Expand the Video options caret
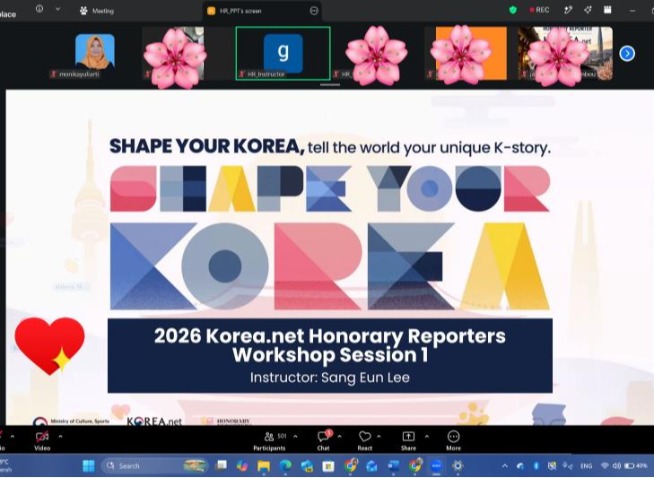Screen dimensions: 654x478 pyautogui.click(x=60, y=437)
